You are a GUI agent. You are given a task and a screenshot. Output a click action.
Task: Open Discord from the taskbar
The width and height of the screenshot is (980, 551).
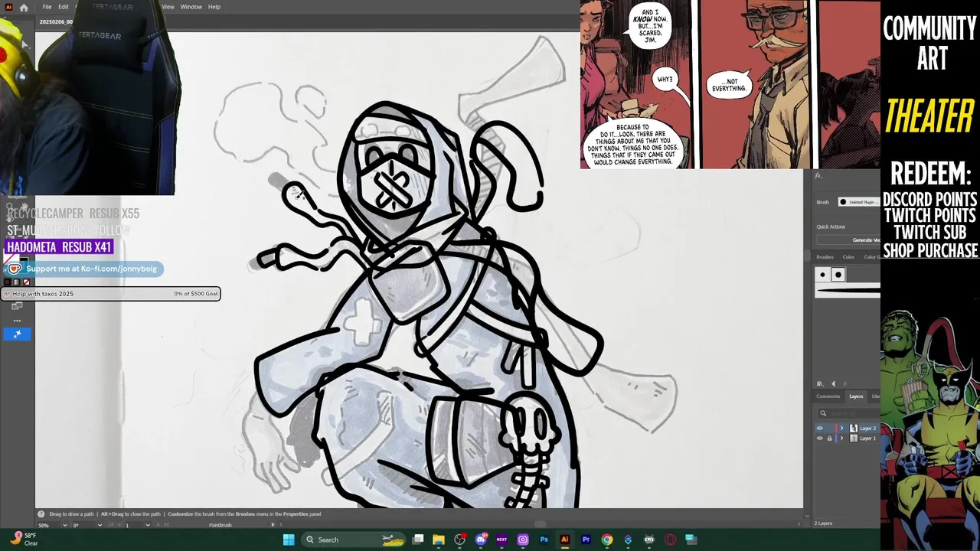pyautogui.click(x=481, y=540)
